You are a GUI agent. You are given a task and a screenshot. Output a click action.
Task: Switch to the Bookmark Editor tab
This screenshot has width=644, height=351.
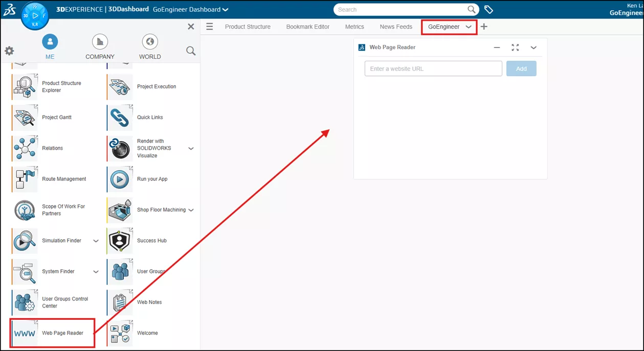tap(307, 27)
